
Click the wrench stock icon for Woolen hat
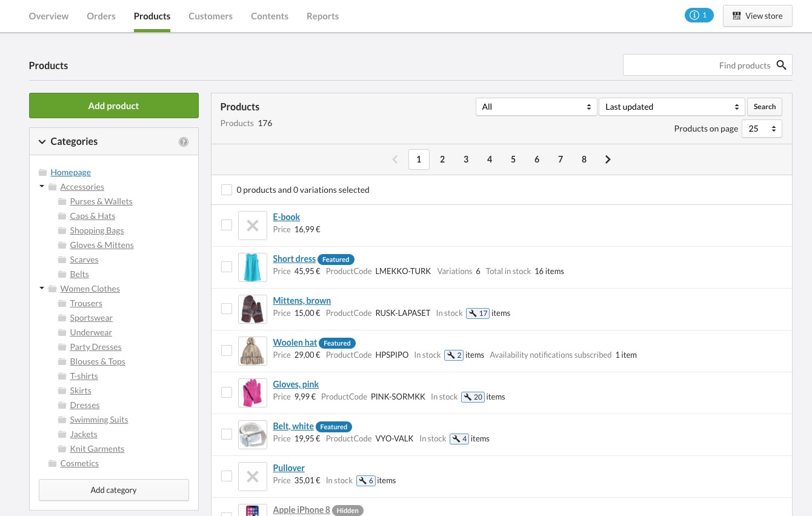click(x=454, y=355)
